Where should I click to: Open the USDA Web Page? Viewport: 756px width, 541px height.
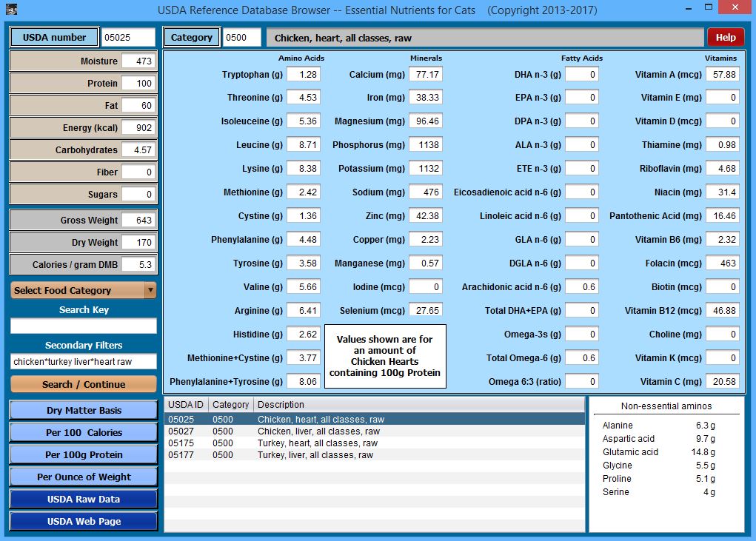coord(84,522)
